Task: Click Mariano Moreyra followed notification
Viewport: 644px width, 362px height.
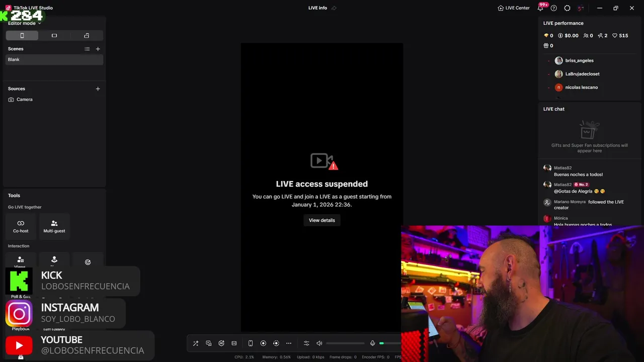Action: (589, 205)
